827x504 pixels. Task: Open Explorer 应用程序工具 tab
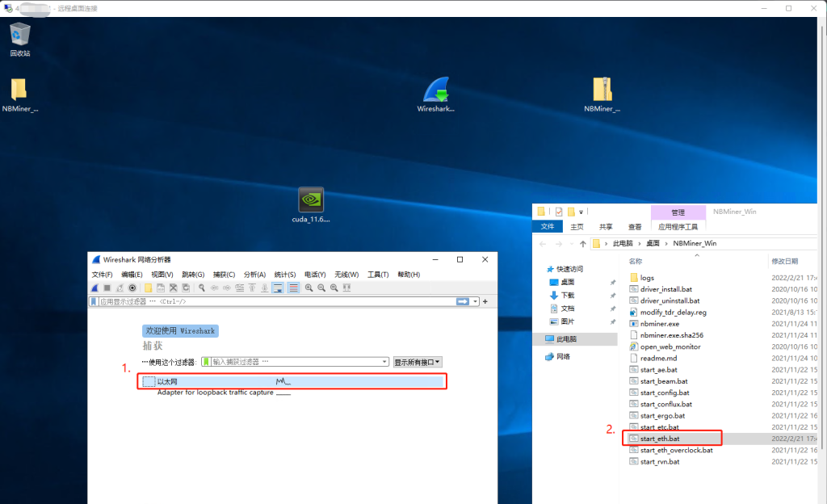click(x=678, y=227)
